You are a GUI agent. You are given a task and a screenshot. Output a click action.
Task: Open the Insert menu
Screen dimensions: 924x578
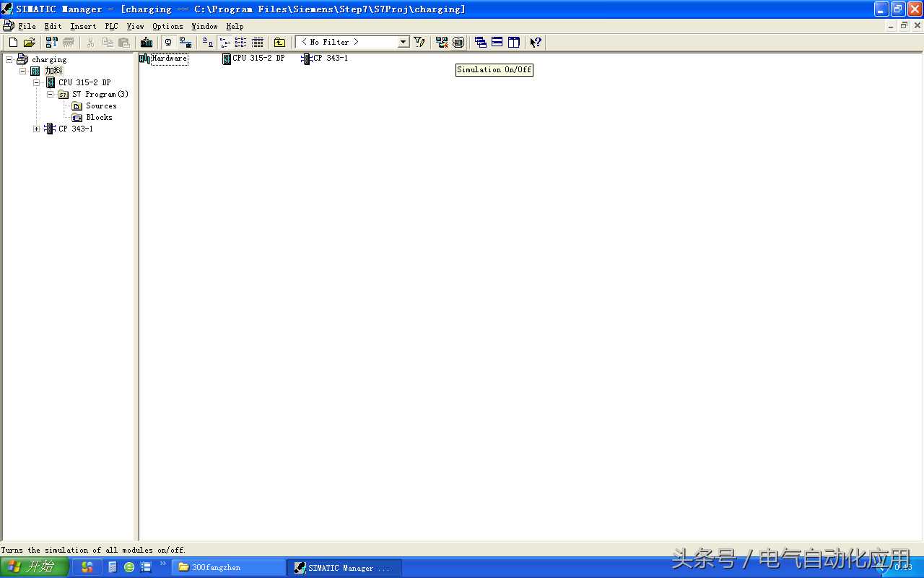pos(83,26)
